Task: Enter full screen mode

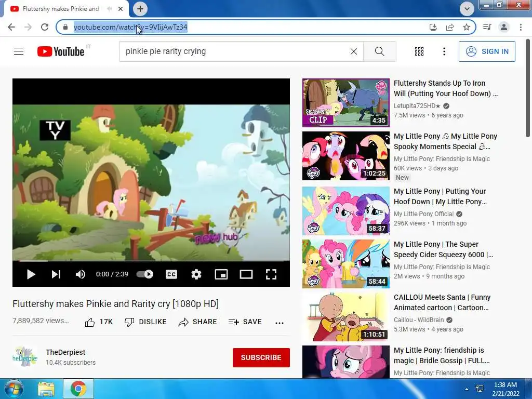Action: coord(271,274)
